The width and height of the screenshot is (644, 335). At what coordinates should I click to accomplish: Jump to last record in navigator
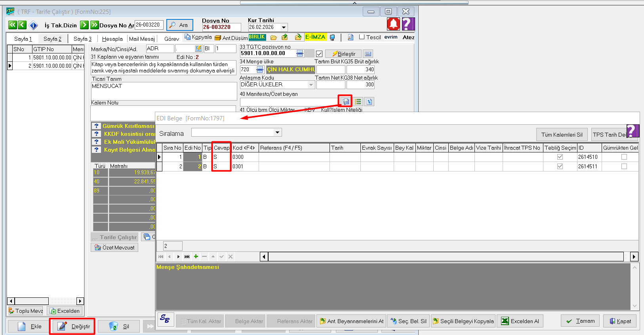click(x=187, y=257)
